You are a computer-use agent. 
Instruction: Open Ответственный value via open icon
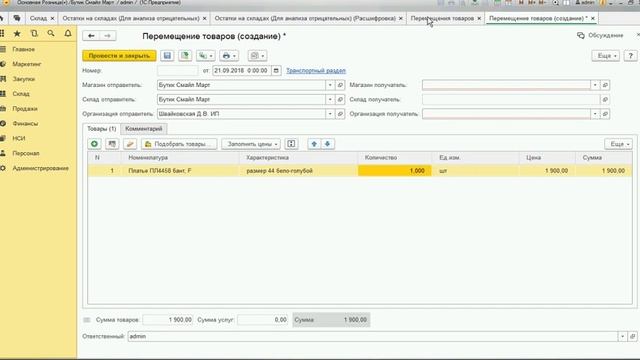coord(632,336)
